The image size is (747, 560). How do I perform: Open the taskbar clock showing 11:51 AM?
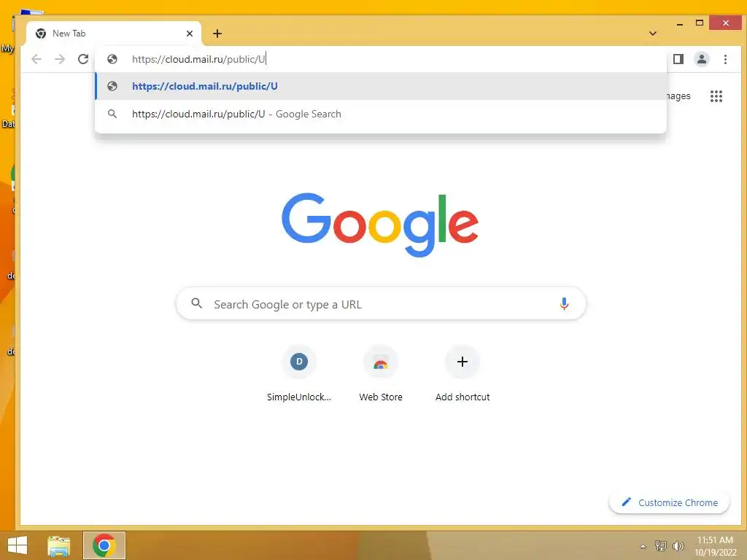[x=716, y=546]
